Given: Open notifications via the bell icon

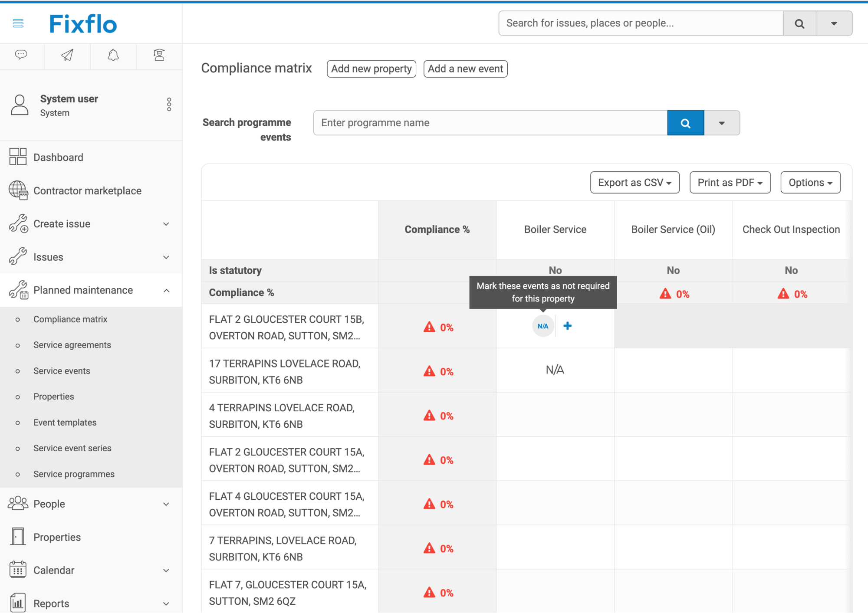Looking at the screenshot, I should (x=113, y=56).
